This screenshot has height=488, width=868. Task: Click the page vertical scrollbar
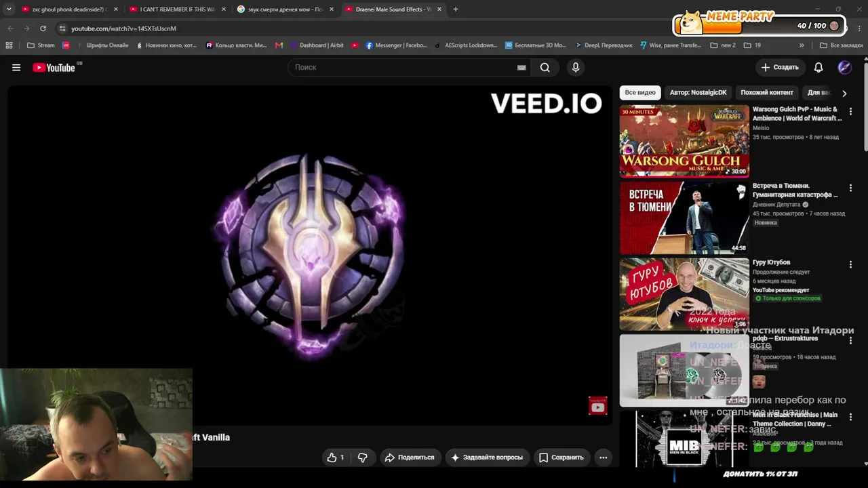pos(865,105)
